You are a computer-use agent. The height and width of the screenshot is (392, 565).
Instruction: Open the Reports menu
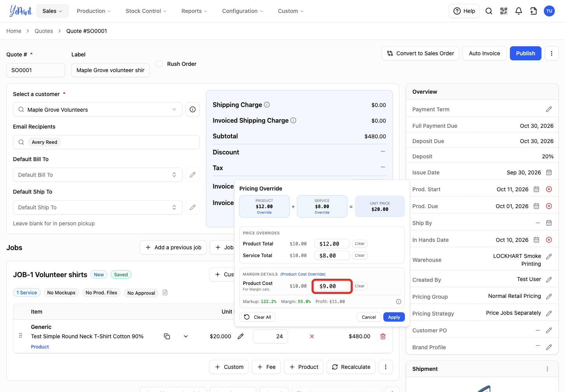[x=195, y=11]
